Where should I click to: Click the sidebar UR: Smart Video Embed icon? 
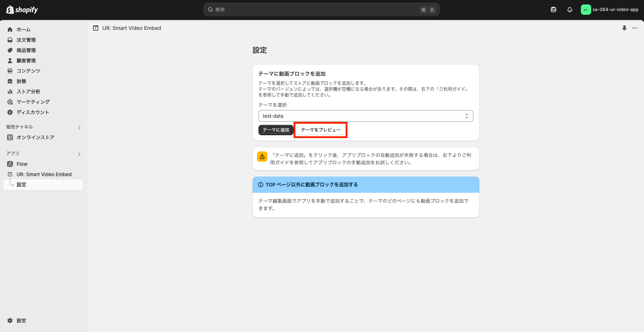pos(10,174)
